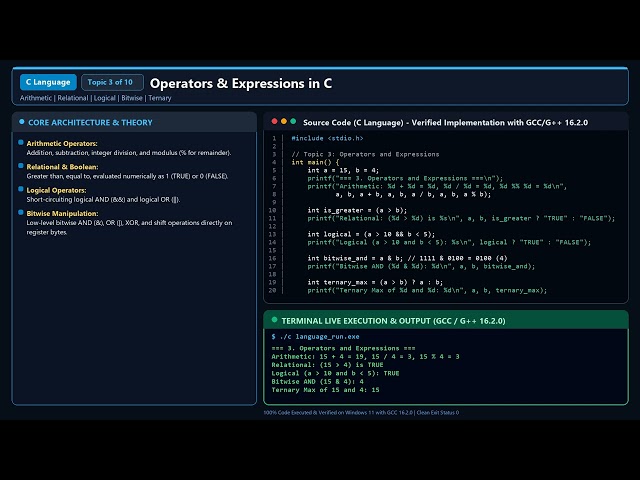640x480 pixels.
Task: Click the Source Code (C Language) panel title
Action: 445,122
